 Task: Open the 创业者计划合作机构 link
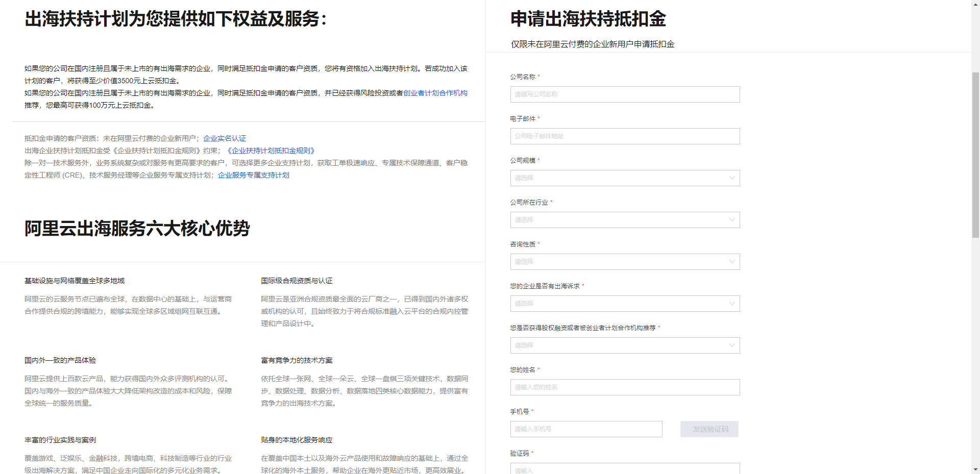(x=435, y=93)
